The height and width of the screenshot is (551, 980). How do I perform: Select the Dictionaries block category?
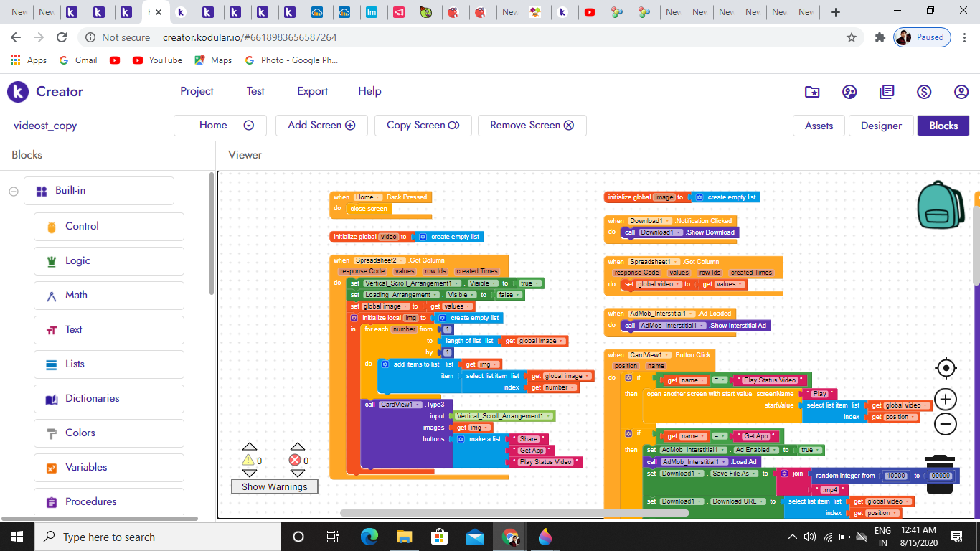tap(109, 398)
